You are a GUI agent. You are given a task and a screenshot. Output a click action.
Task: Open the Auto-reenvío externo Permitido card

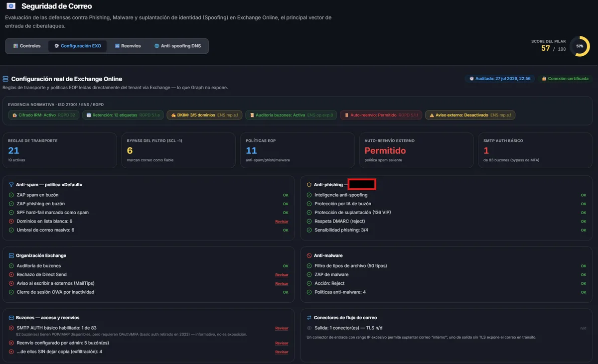pos(416,150)
